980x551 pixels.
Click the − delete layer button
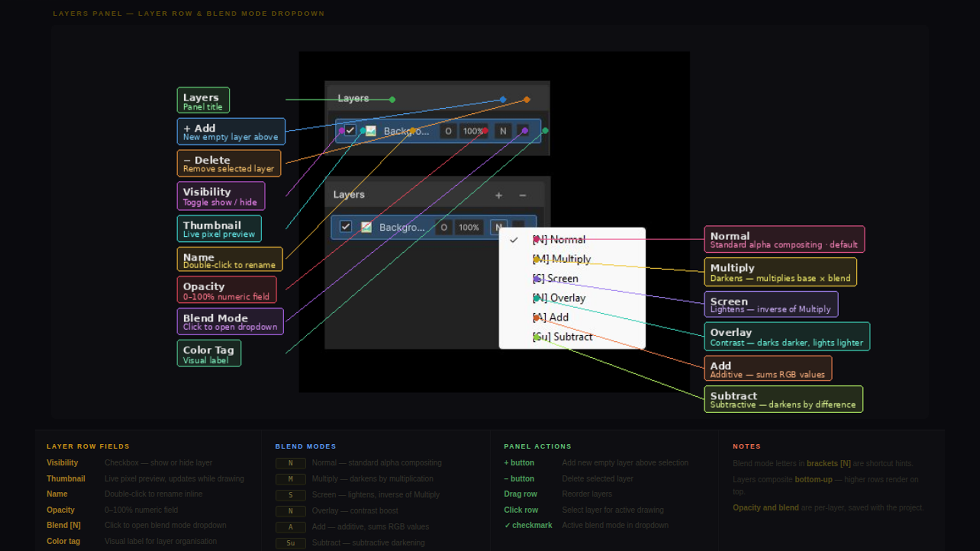click(522, 195)
